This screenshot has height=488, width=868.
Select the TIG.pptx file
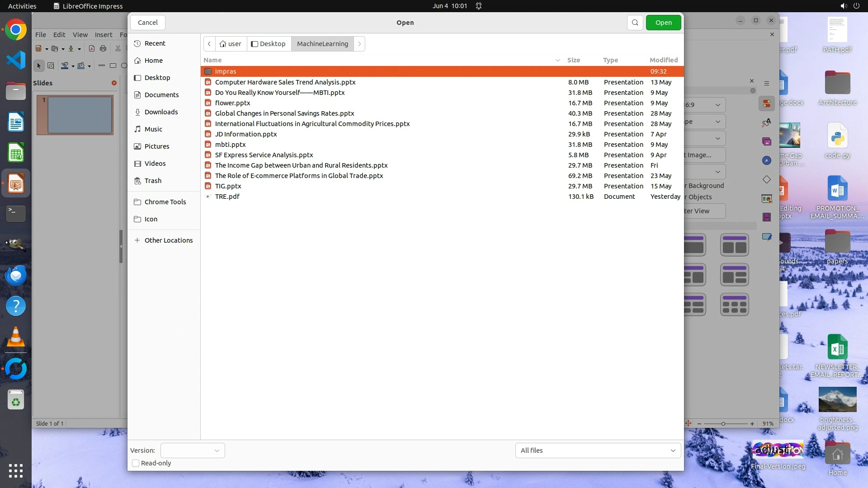228,186
